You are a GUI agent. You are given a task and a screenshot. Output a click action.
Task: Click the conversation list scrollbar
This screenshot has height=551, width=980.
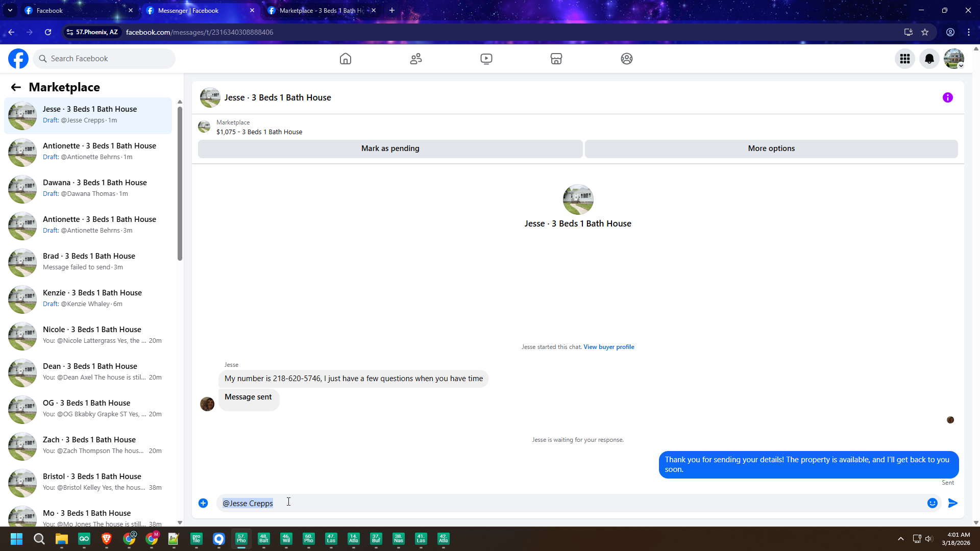[180, 184]
